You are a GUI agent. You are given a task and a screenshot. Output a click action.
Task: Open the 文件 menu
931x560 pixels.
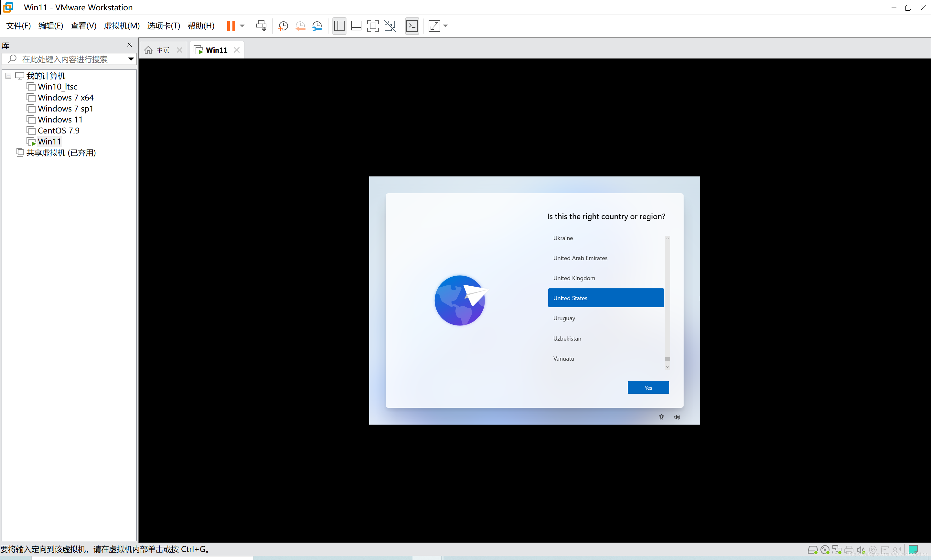click(x=19, y=25)
